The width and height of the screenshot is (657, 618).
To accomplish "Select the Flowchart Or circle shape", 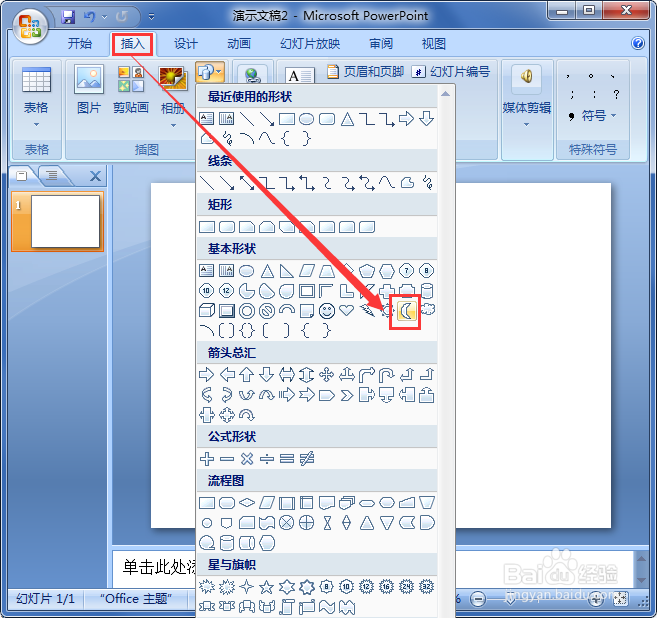I will [306, 523].
